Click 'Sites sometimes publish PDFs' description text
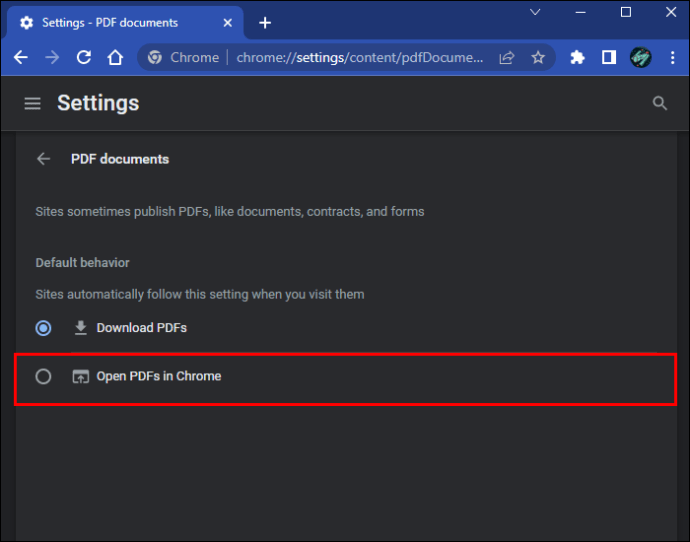This screenshot has height=542, width=690. point(230,212)
